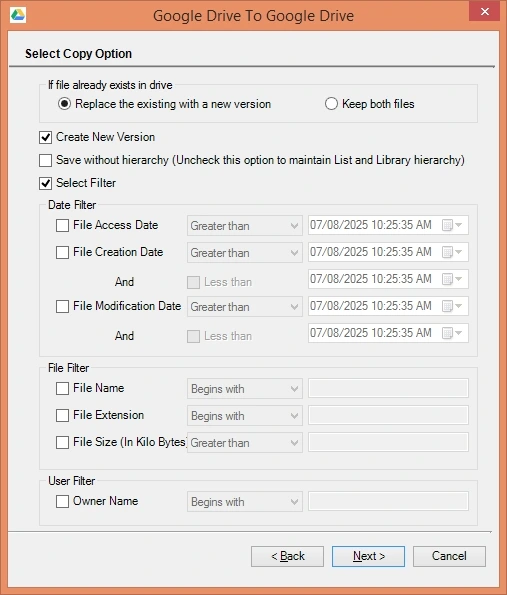Click the Google Drive logo in title bar
Screen dimensions: 507x595
(18, 15)
